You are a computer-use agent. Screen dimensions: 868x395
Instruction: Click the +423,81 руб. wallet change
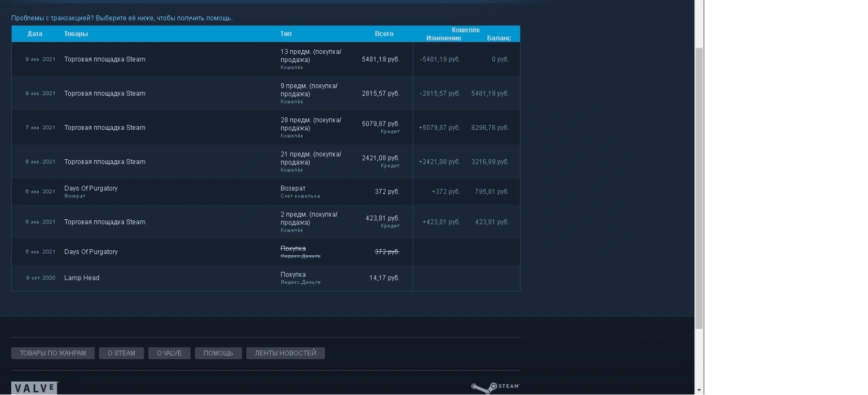click(441, 222)
